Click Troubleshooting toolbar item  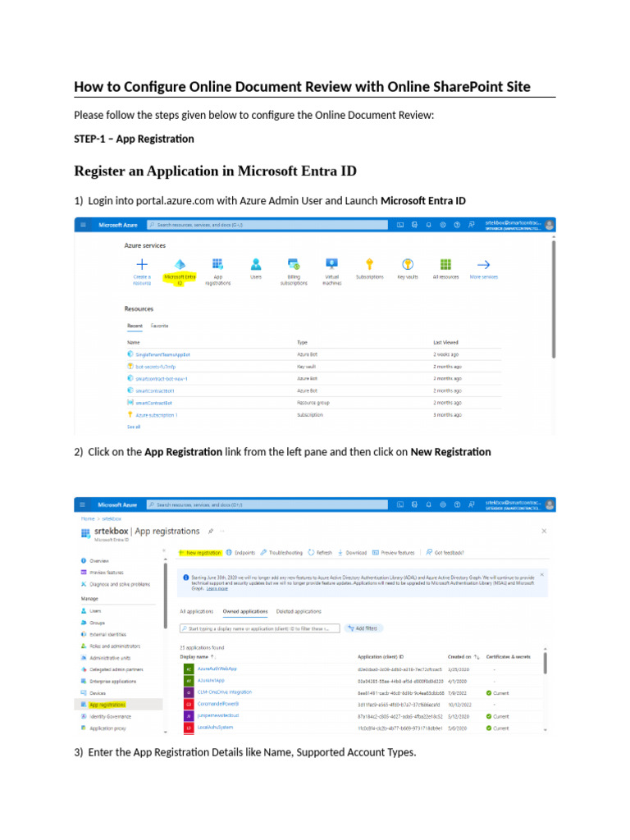click(x=281, y=552)
